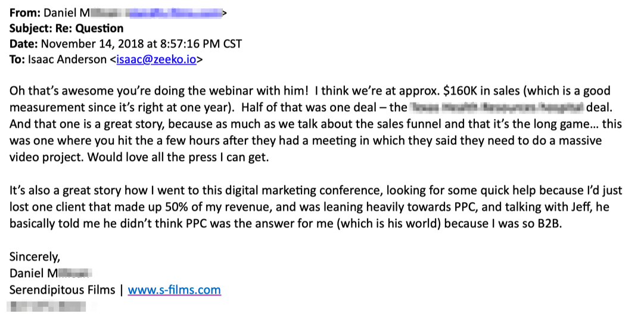Click the blurred phone number below signature

point(46,306)
